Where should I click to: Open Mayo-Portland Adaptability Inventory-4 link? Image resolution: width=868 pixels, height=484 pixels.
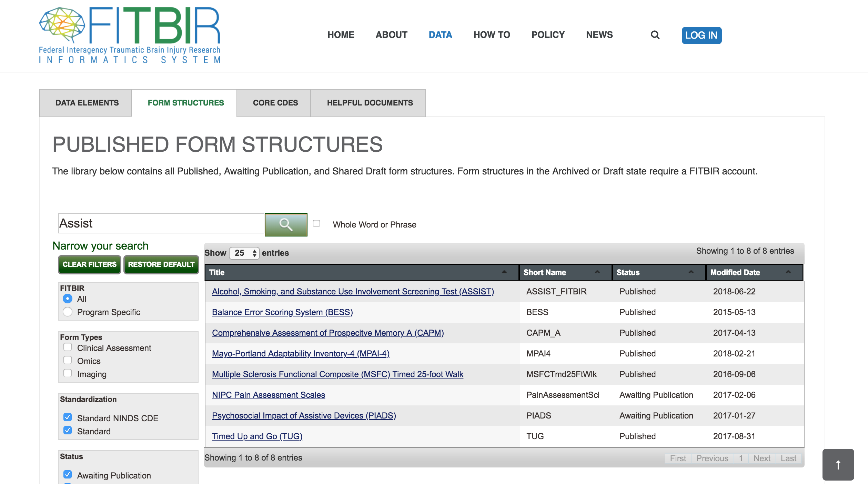pos(301,354)
